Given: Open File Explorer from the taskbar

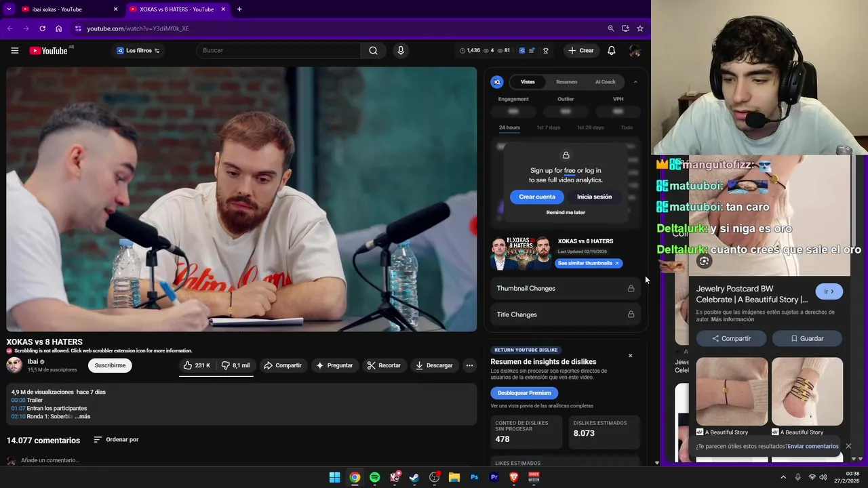Looking at the screenshot, I should pyautogui.click(x=454, y=477).
